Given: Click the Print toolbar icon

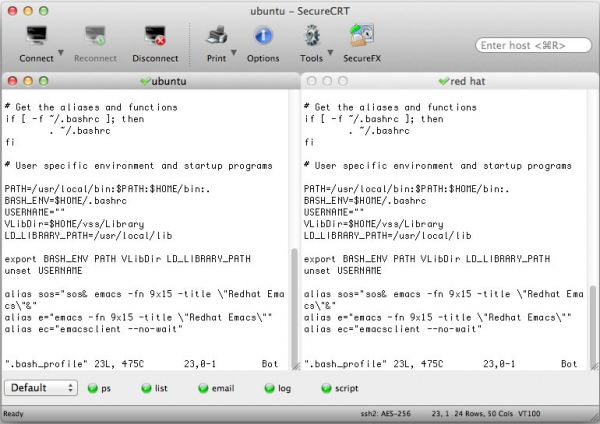Looking at the screenshot, I should click(x=217, y=36).
